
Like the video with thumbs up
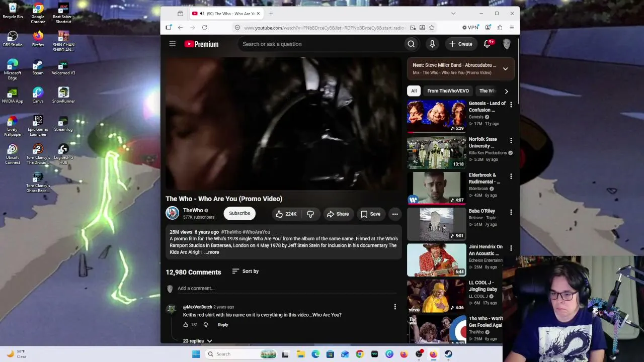[x=285, y=214]
